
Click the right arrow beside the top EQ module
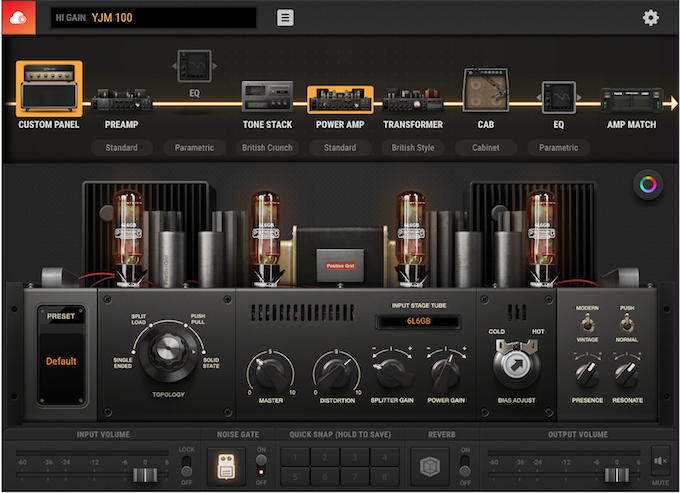coord(215,66)
